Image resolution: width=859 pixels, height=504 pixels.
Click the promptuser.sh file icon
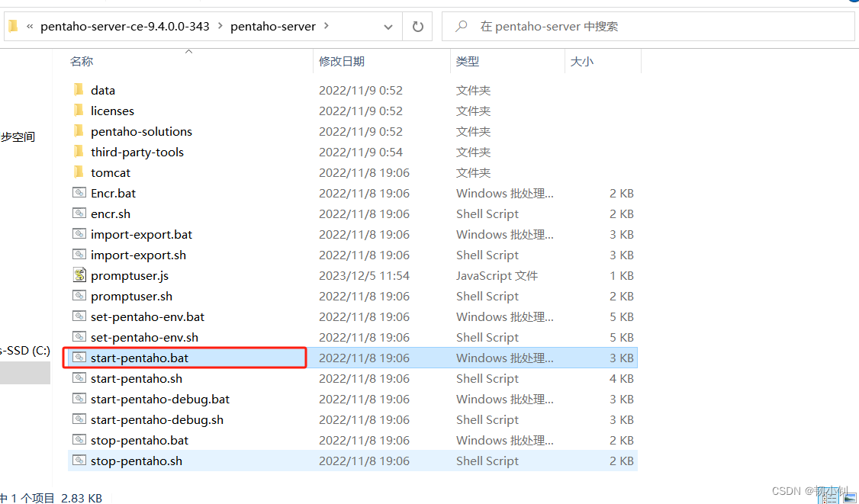79,296
